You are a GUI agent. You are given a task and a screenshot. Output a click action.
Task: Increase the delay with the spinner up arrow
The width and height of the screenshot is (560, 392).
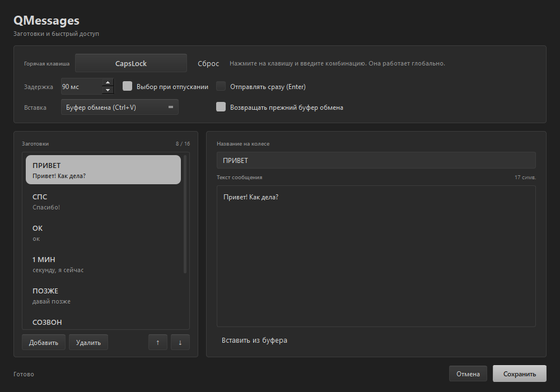pyautogui.click(x=108, y=82)
